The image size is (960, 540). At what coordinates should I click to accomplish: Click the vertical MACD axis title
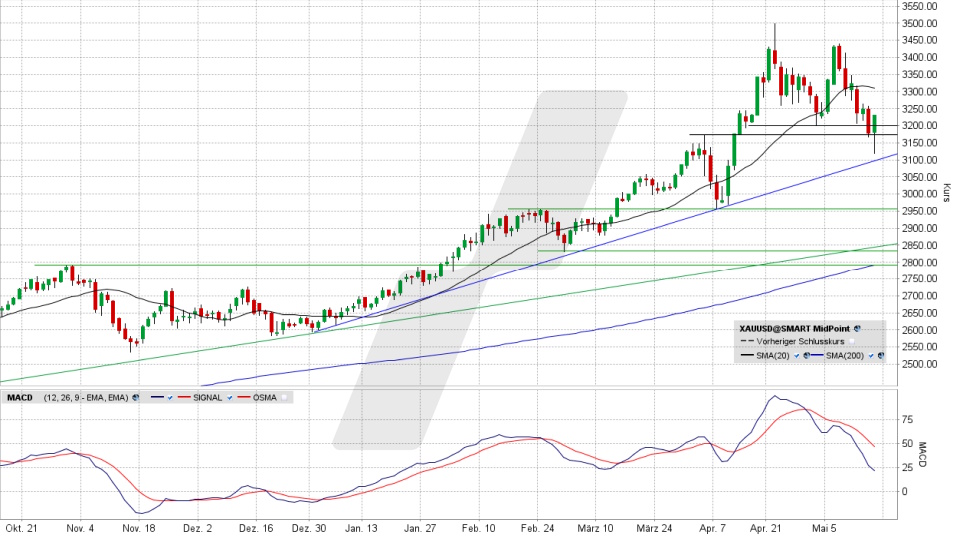coord(924,455)
